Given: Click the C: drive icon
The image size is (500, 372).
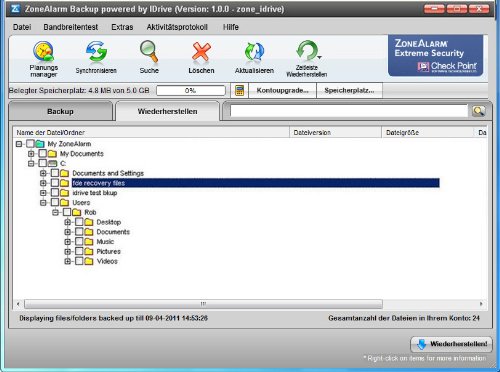Looking at the screenshot, I should point(52,163).
